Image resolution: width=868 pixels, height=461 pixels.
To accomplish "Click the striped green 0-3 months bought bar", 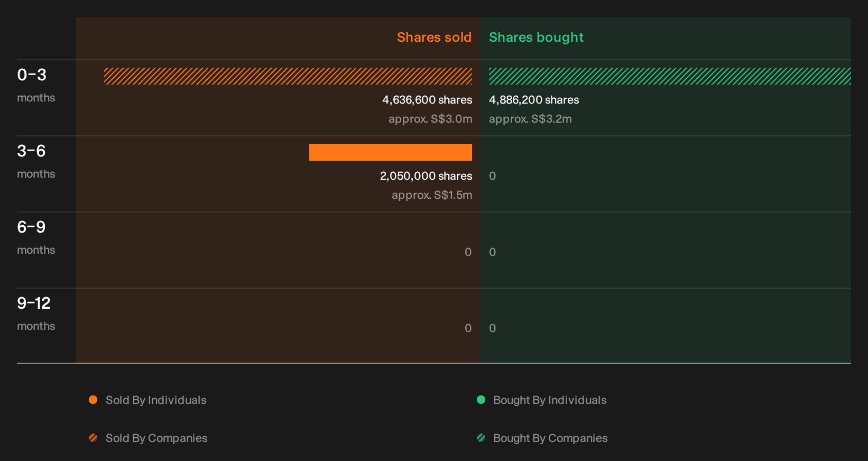I will [x=670, y=76].
